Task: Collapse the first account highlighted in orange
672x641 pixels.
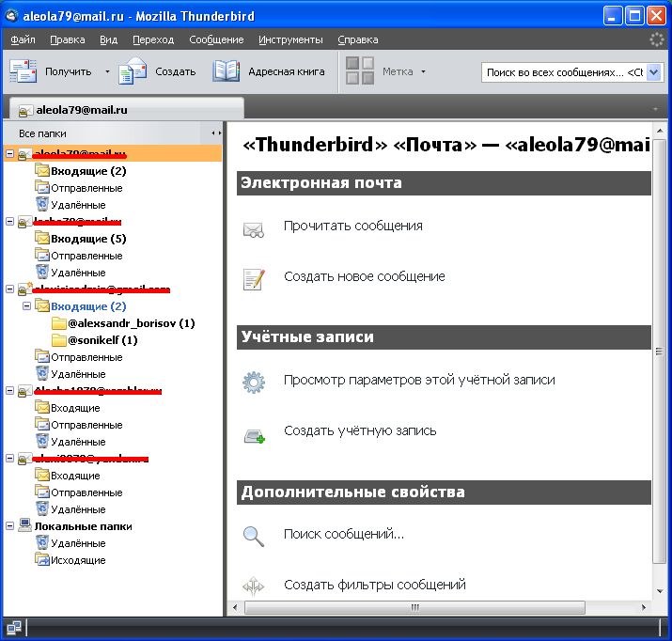Action: point(9,154)
